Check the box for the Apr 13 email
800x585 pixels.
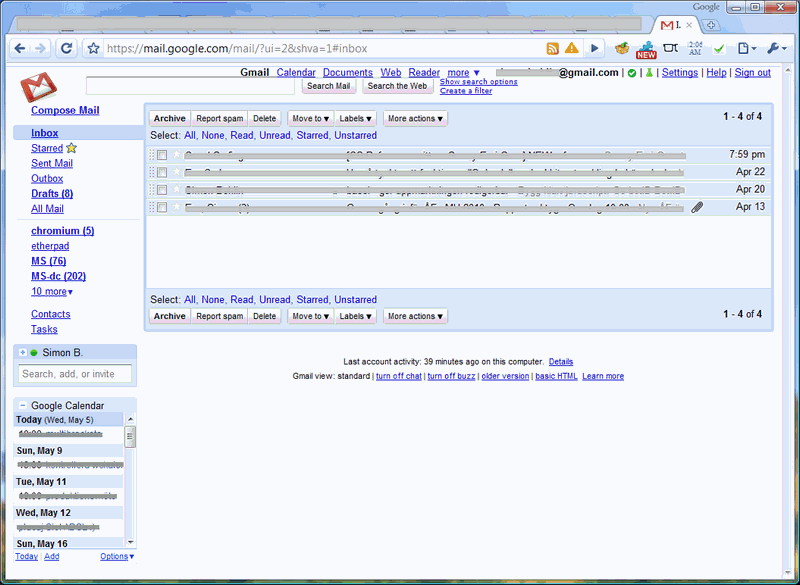click(x=162, y=207)
